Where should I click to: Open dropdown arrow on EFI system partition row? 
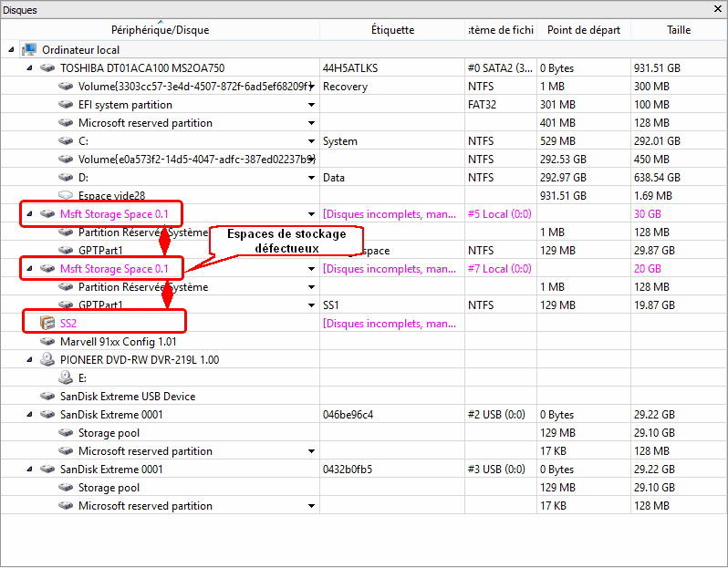click(x=311, y=105)
